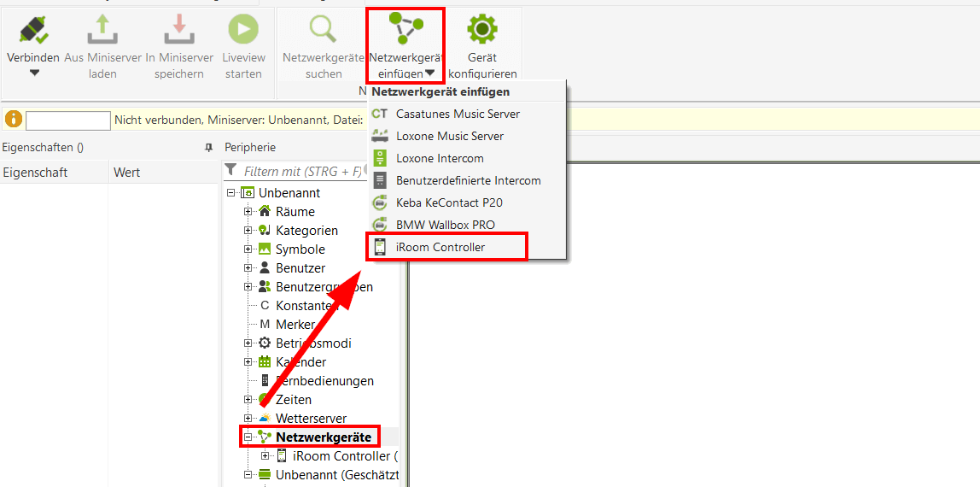Click the filter funnel icon in Peripherie
The image size is (980, 487).
pos(230,171)
